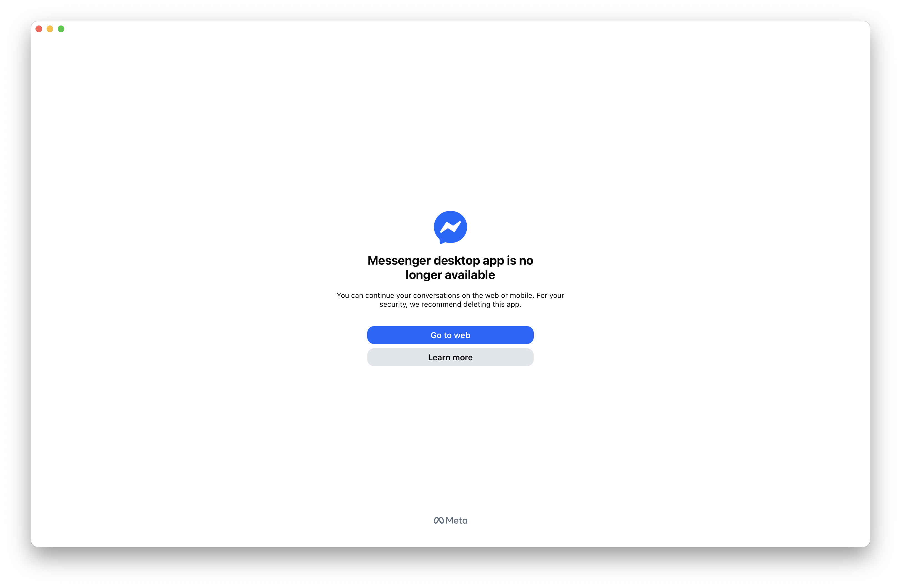
Task: Click the Learn more label text
Action: point(450,358)
